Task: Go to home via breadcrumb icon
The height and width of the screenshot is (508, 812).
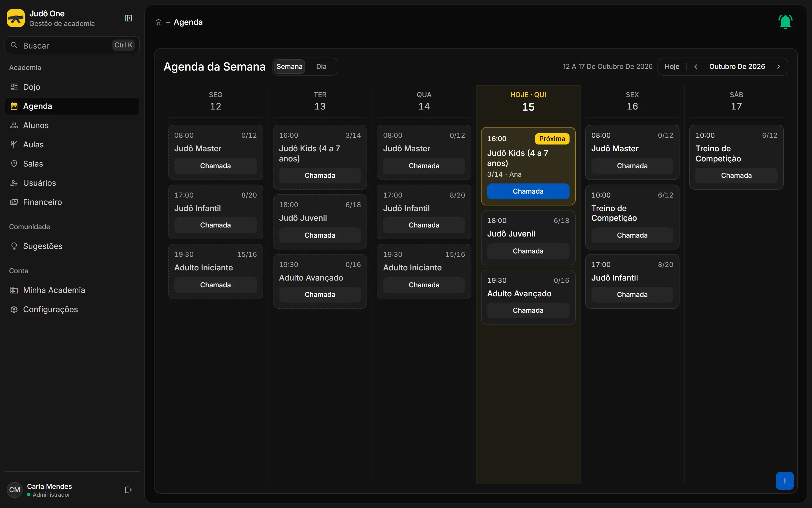Action: [158, 22]
